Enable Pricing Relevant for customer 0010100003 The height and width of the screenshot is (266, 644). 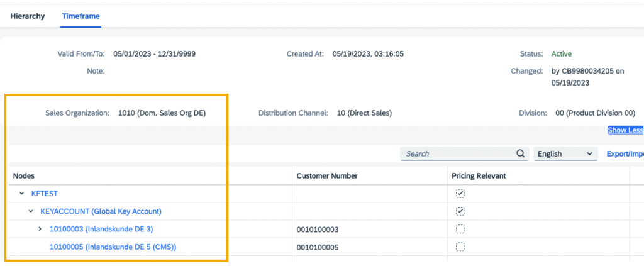(460, 229)
